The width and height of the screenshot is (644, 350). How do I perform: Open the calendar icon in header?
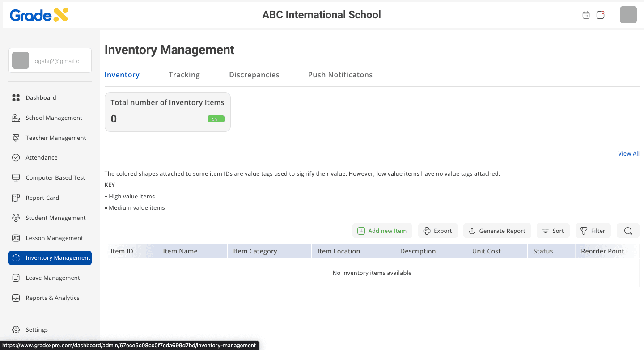[586, 15]
